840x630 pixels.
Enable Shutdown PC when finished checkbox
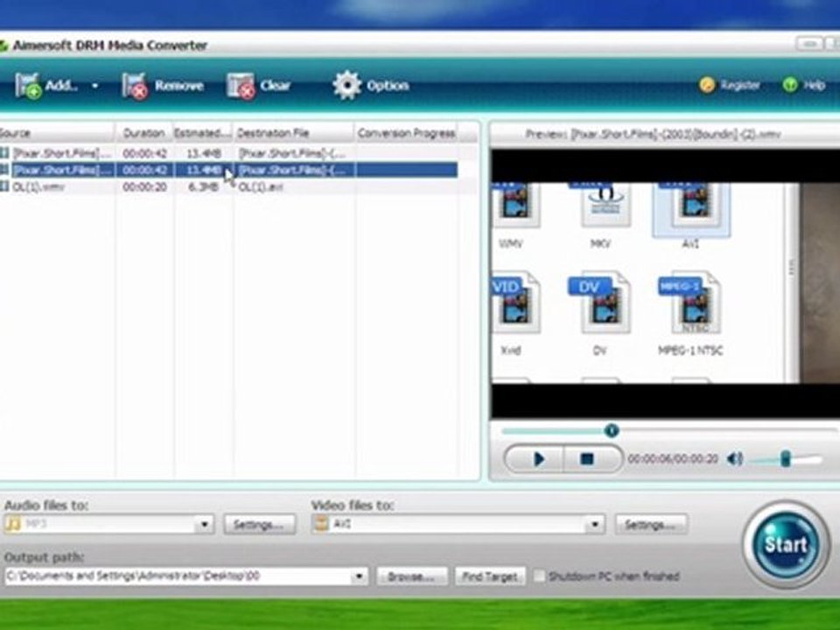[x=539, y=577]
